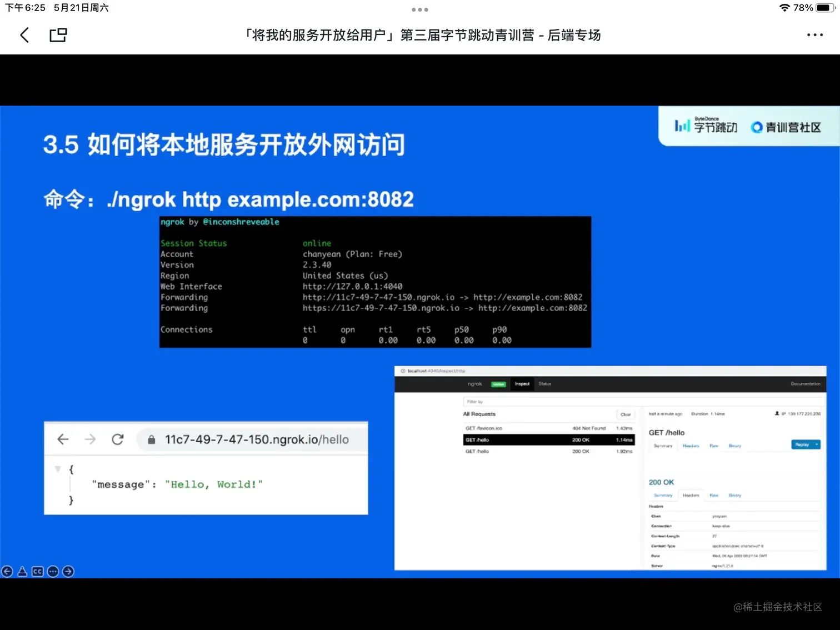
Task: Toggle the CC captions button
Action: pos(37,571)
